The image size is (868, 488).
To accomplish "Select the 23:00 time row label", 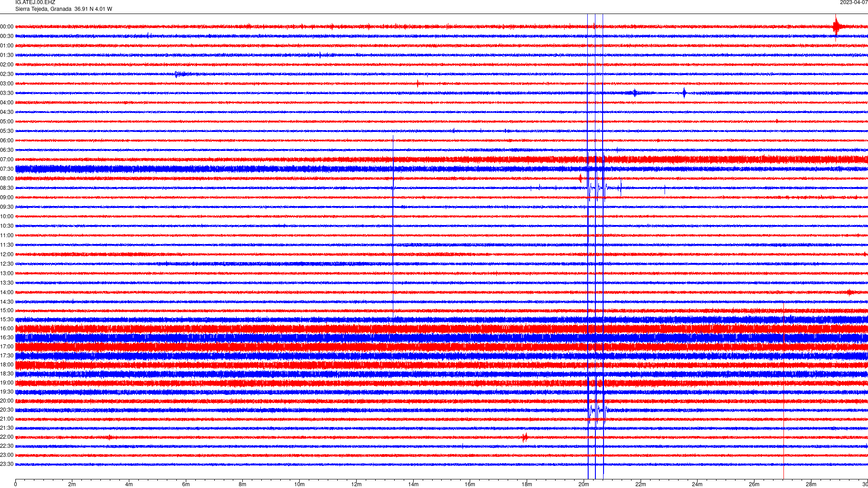I will click(7, 455).
